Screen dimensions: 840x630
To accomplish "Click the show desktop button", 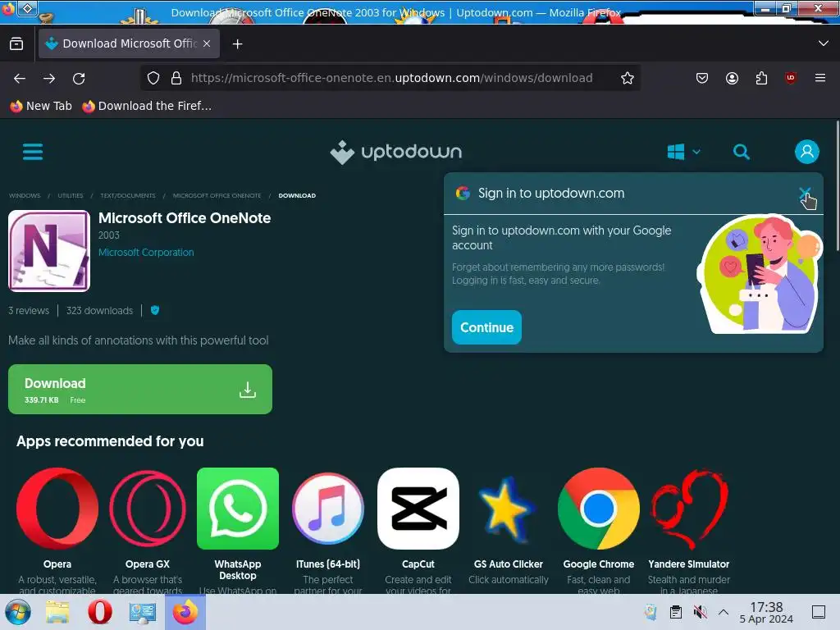I will (x=818, y=612).
